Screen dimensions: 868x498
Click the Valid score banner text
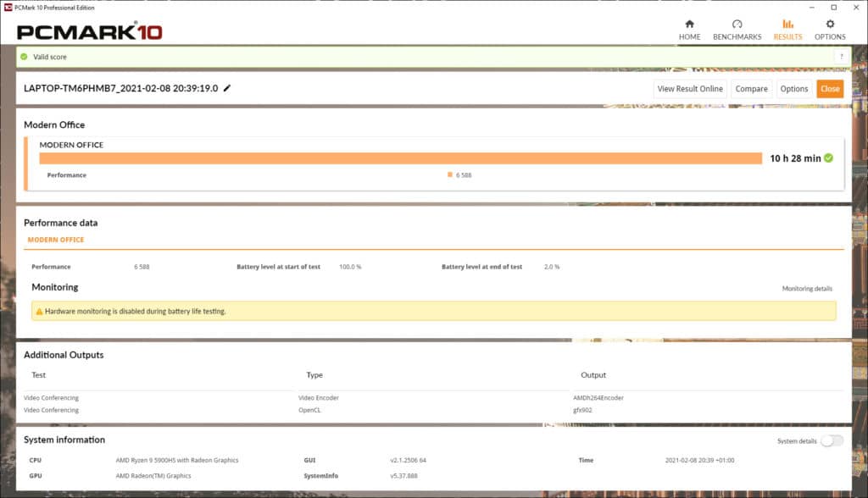coord(50,57)
